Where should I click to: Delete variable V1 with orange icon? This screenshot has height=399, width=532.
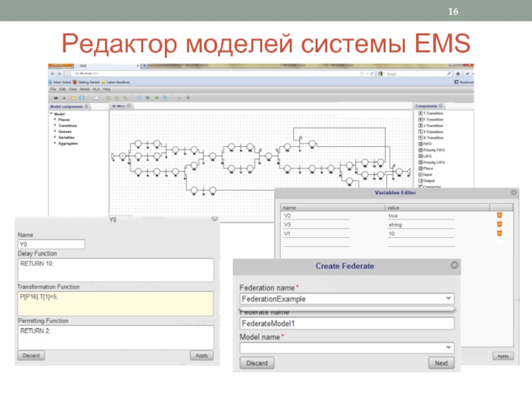[499, 233]
